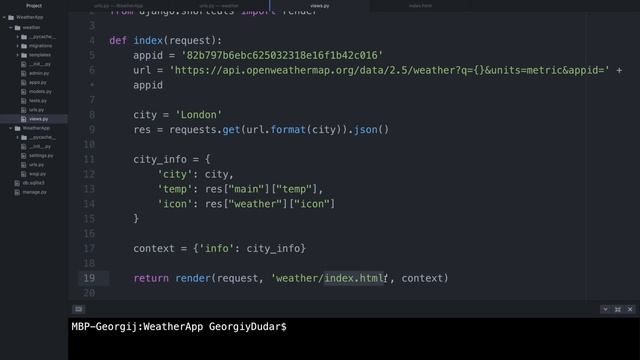Screen dimensions: 640x360
Task: Click the appid key string value
Action: tap(282, 55)
